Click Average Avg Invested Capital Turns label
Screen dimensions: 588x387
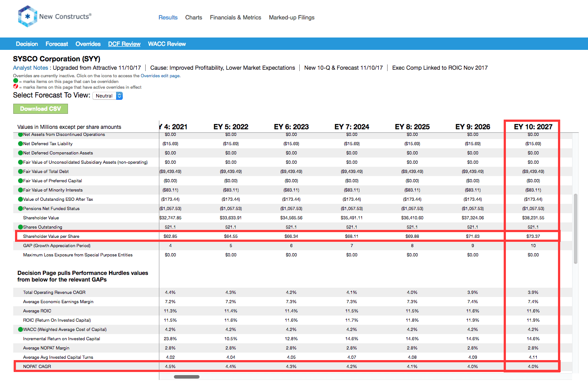click(58, 357)
